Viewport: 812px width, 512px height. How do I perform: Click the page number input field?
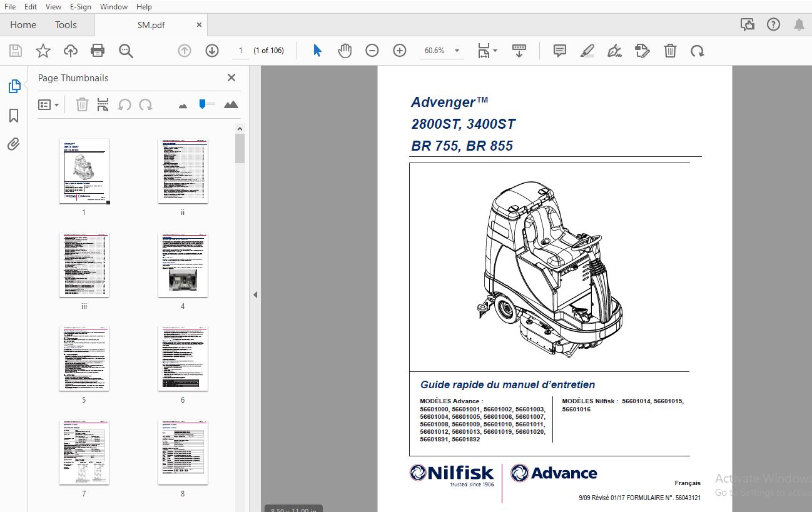point(240,51)
